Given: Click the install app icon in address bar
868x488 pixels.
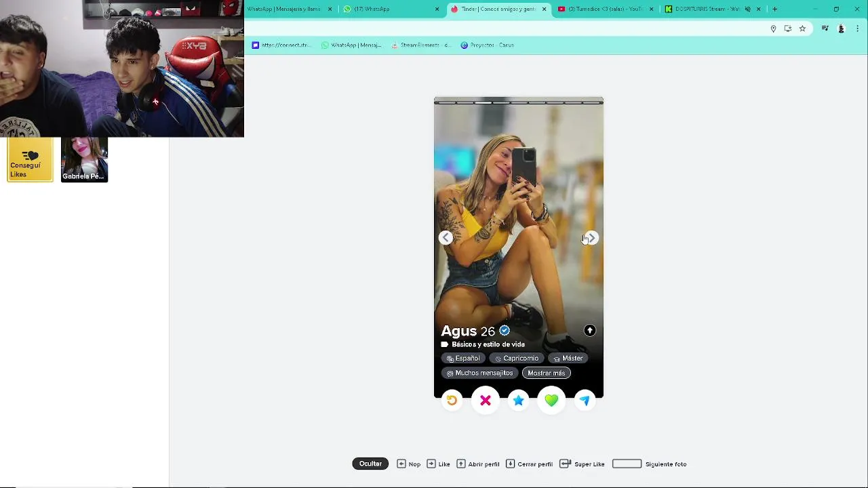Looking at the screenshot, I should (787, 28).
